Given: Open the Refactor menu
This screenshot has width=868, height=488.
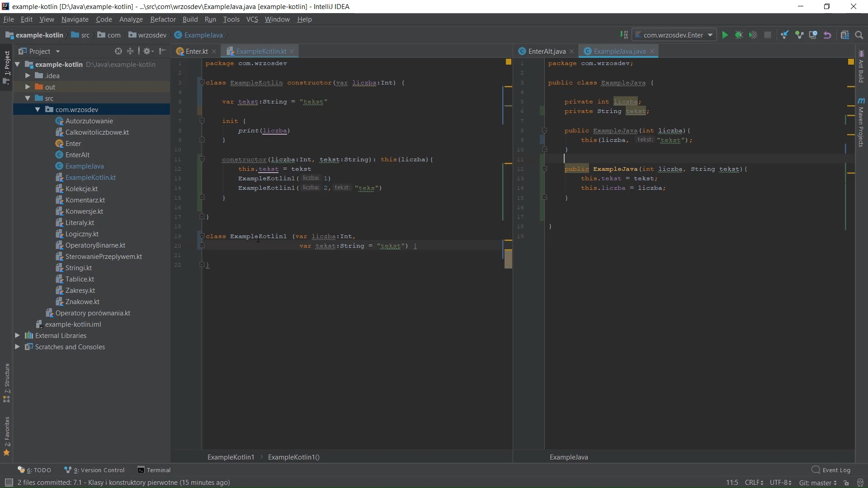Looking at the screenshot, I should 163,19.
